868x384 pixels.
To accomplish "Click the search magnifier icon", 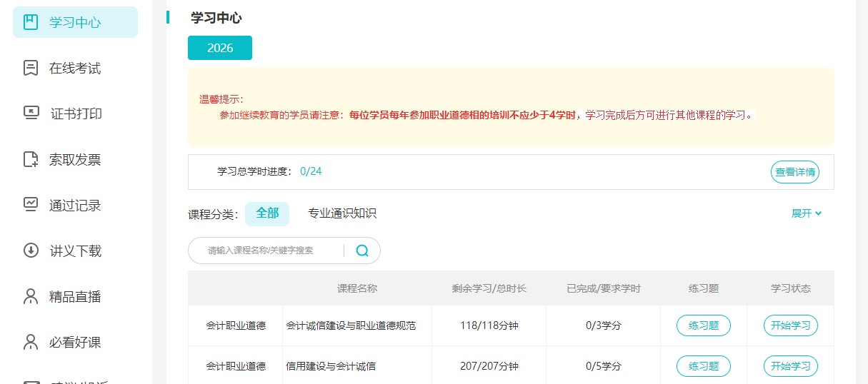I will 362,251.
